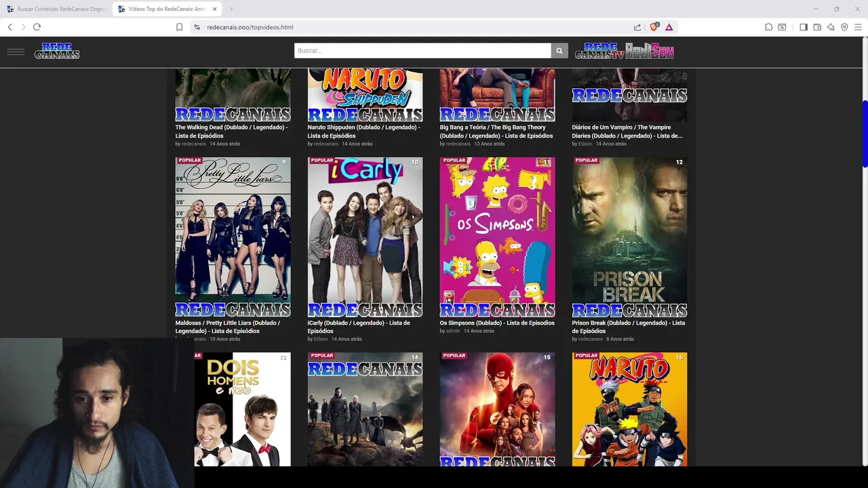Open Prison Break Lista de Episódios link
The image size is (868, 488).
click(x=629, y=327)
